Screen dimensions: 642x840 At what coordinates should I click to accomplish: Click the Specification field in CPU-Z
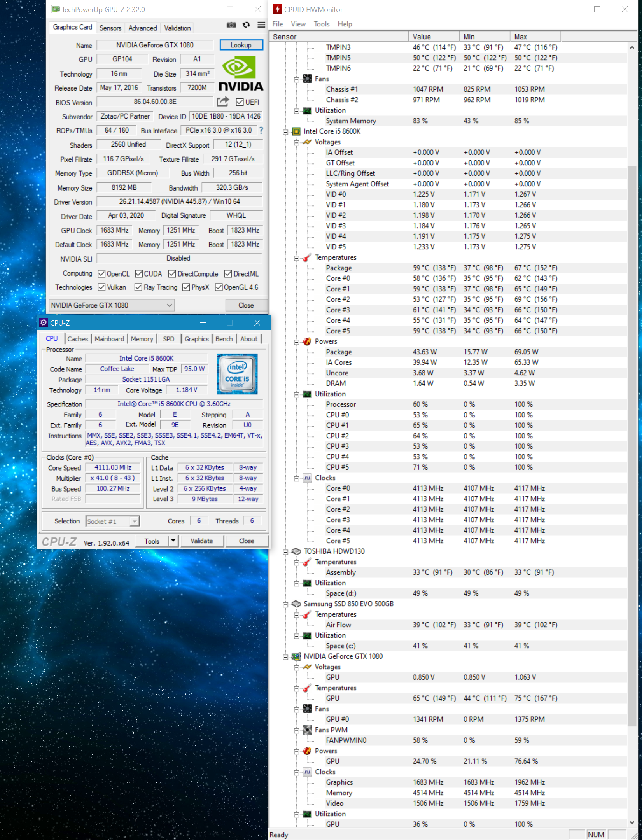pyautogui.click(x=174, y=404)
